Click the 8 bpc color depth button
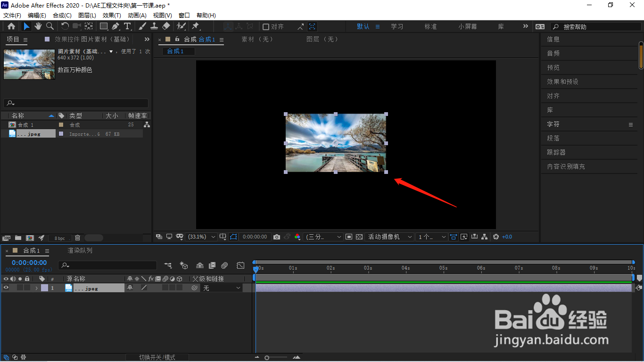 coord(59,239)
